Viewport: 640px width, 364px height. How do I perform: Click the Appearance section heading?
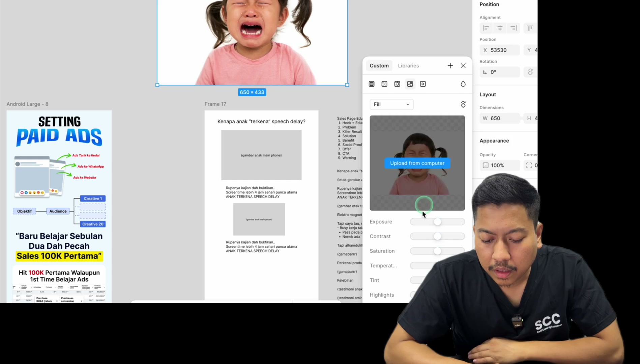tap(494, 141)
